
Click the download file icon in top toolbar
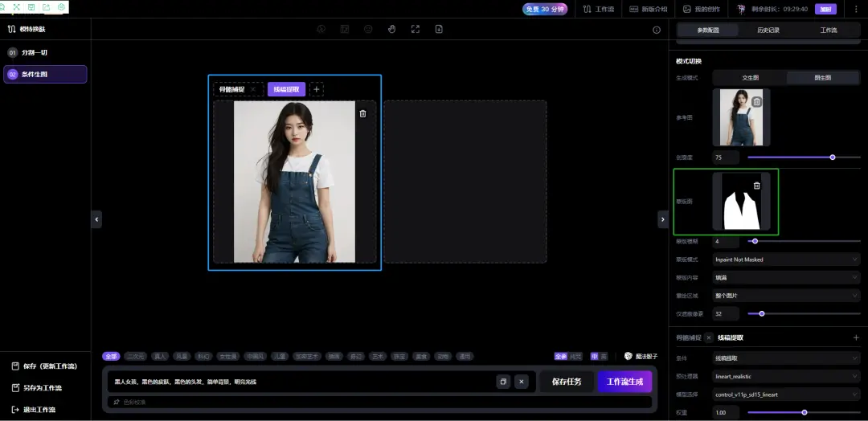click(x=439, y=29)
